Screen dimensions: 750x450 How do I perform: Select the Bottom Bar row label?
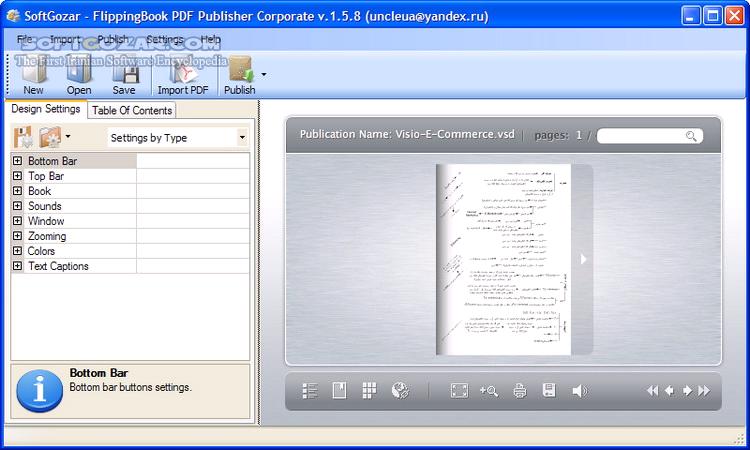pyautogui.click(x=52, y=161)
